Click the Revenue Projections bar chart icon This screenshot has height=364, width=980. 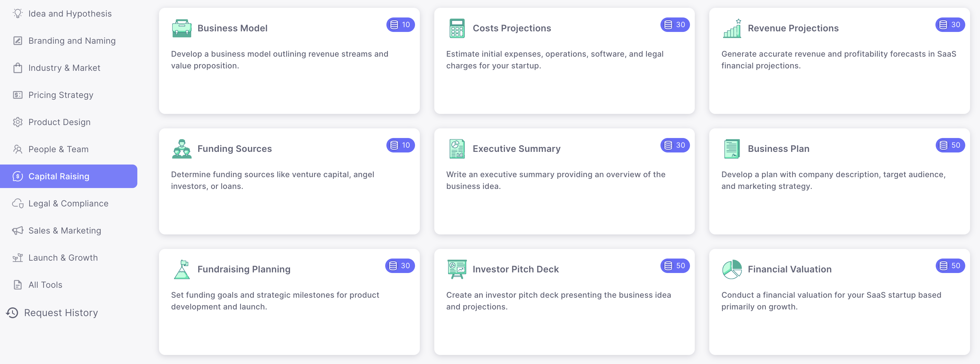(732, 28)
